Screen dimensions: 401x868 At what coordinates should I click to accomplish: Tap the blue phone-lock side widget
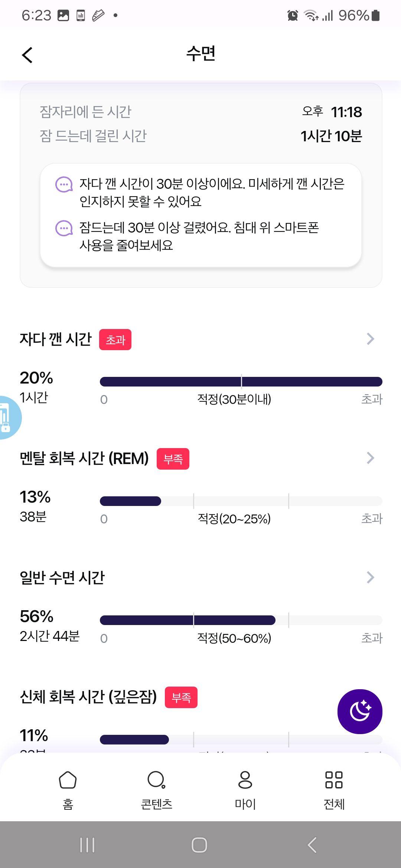pos(8,418)
